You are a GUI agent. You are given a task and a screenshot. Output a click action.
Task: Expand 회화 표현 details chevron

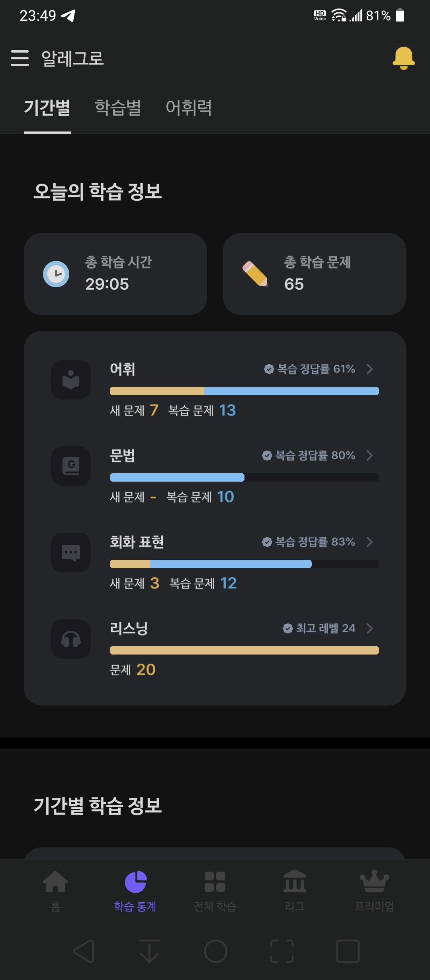click(x=369, y=542)
